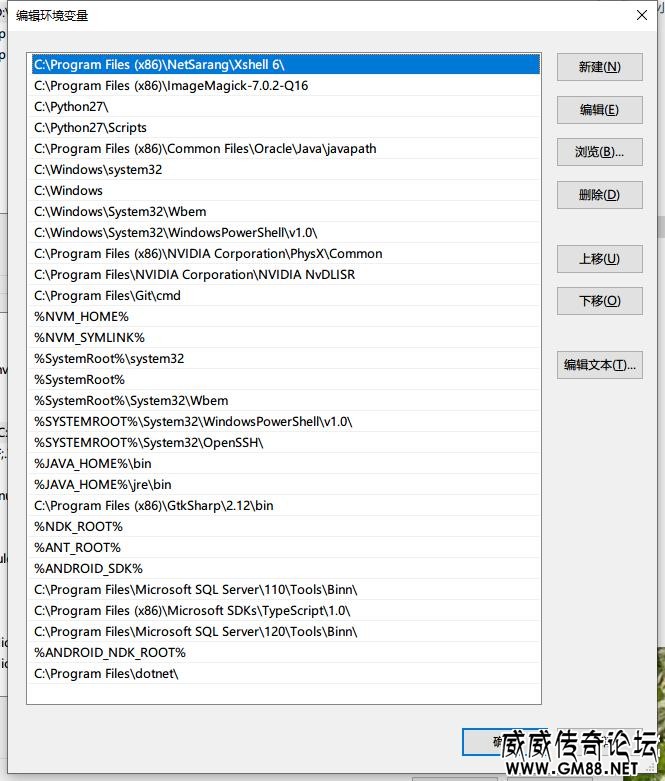665x781 pixels.
Task: Move entry up with 上移(U)
Action: point(599,259)
